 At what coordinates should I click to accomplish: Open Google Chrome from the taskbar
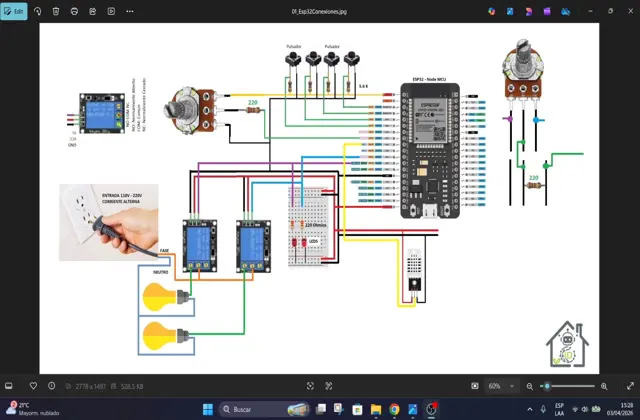coord(395,409)
